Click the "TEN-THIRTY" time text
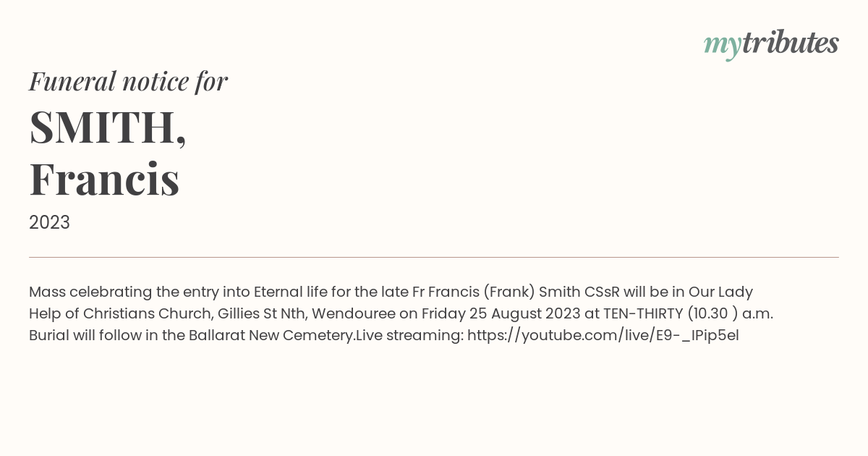 click(643, 313)
